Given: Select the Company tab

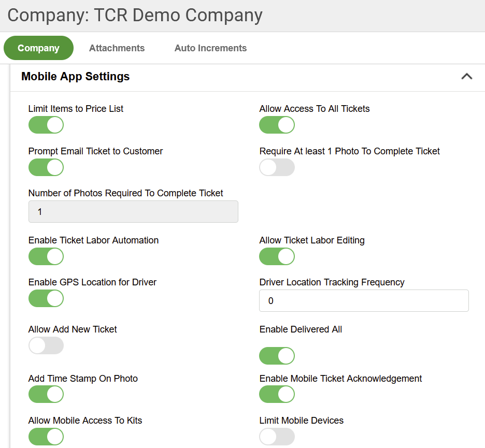Looking at the screenshot, I should (x=38, y=48).
